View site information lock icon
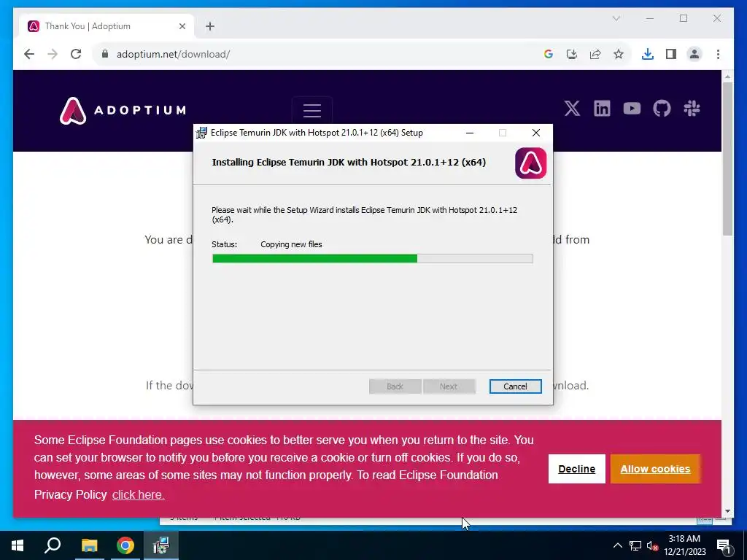This screenshot has width=747, height=560. coord(105,54)
